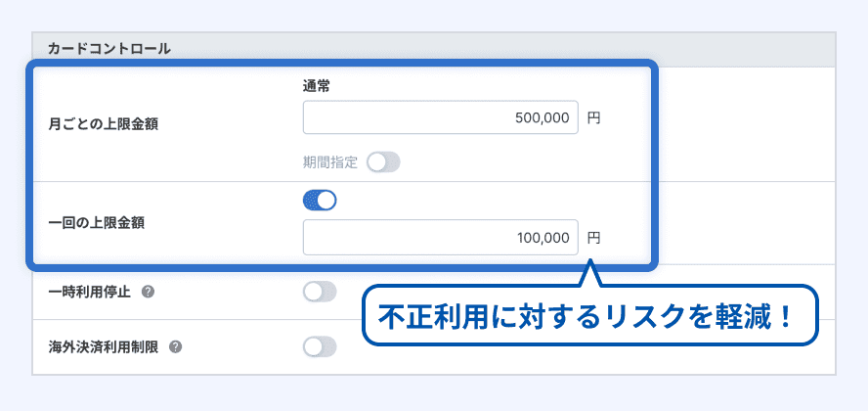The image size is (868, 411).
Task: Enable the 期間指定 toggle
Action: pyautogui.click(x=383, y=162)
